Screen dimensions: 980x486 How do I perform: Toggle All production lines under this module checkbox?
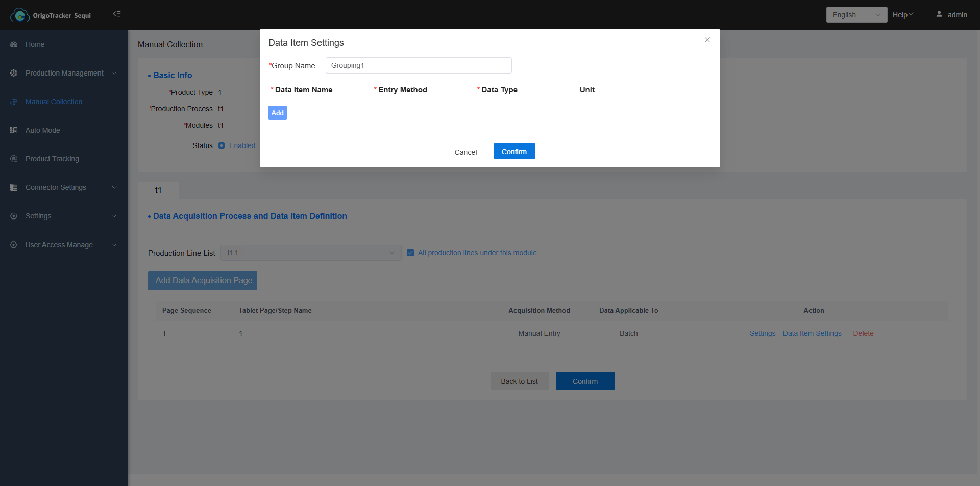pos(410,253)
